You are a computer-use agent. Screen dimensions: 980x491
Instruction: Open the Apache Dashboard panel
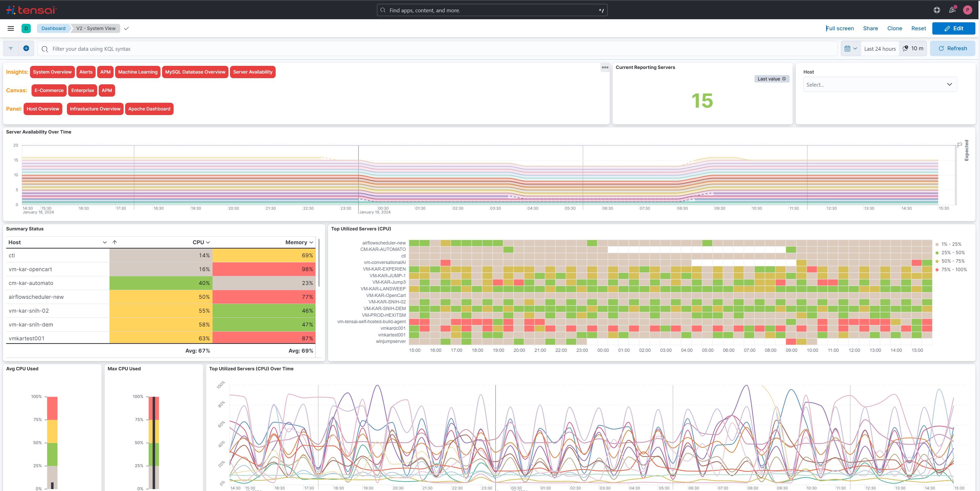149,109
